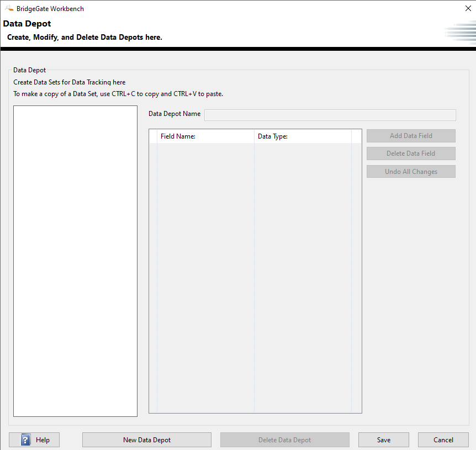Click the narrow header right of Data Type
This screenshot has width=476, height=450.
pos(356,136)
